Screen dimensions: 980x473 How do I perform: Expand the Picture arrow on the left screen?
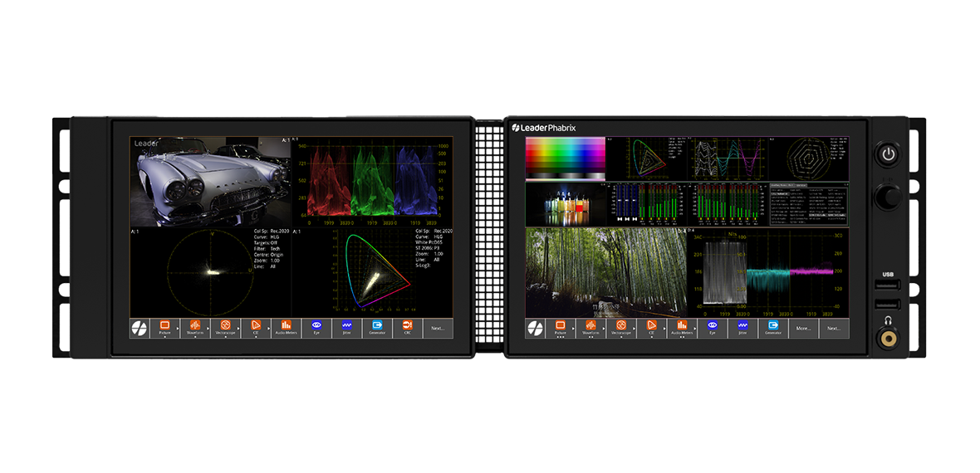pyautogui.click(x=178, y=328)
